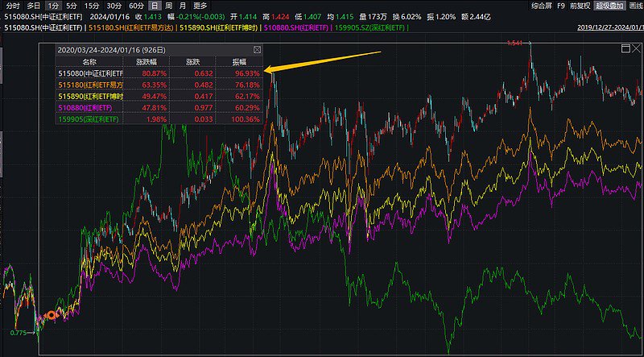
Task: Switch to the 分时 intraday tab
Action: 12,6
